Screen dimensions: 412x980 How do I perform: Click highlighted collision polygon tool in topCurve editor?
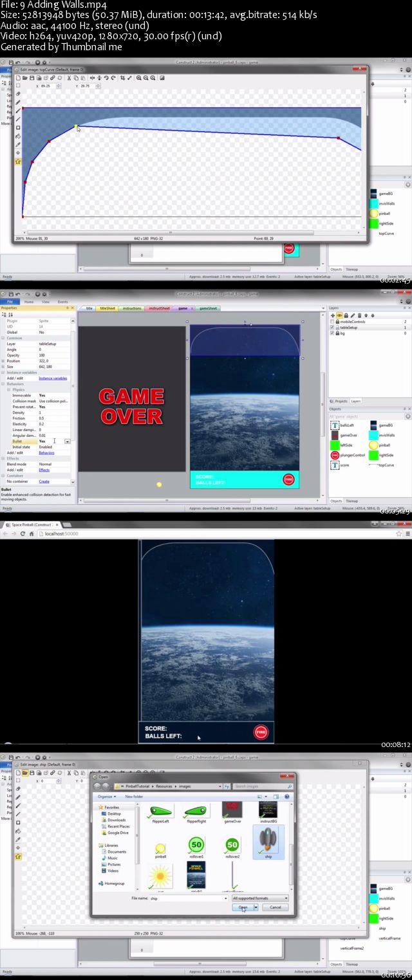click(18, 162)
